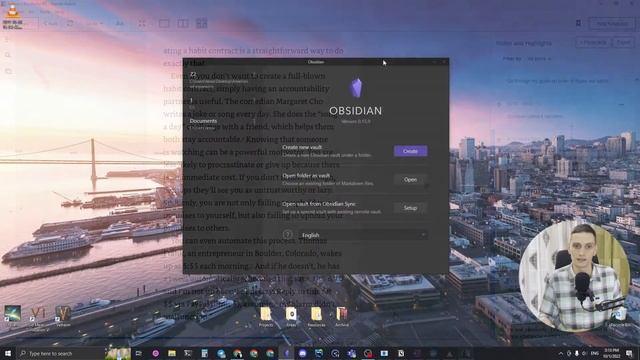Switch to Obsidian via taskbar icon
640x360 pixels.
pos(286,353)
